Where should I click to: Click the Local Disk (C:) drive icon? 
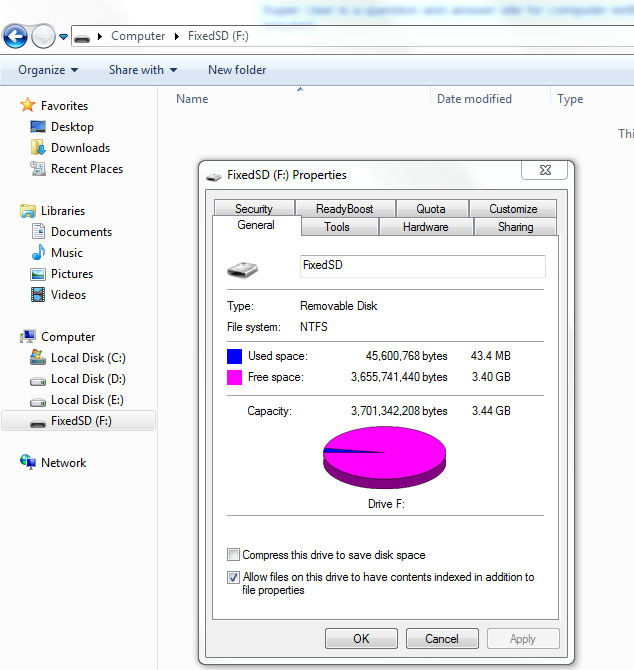click(x=38, y=357)
